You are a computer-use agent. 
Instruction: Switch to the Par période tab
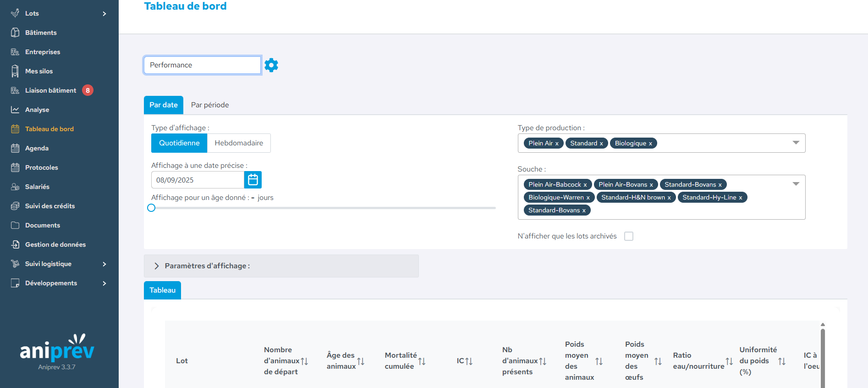click(210, 105)
